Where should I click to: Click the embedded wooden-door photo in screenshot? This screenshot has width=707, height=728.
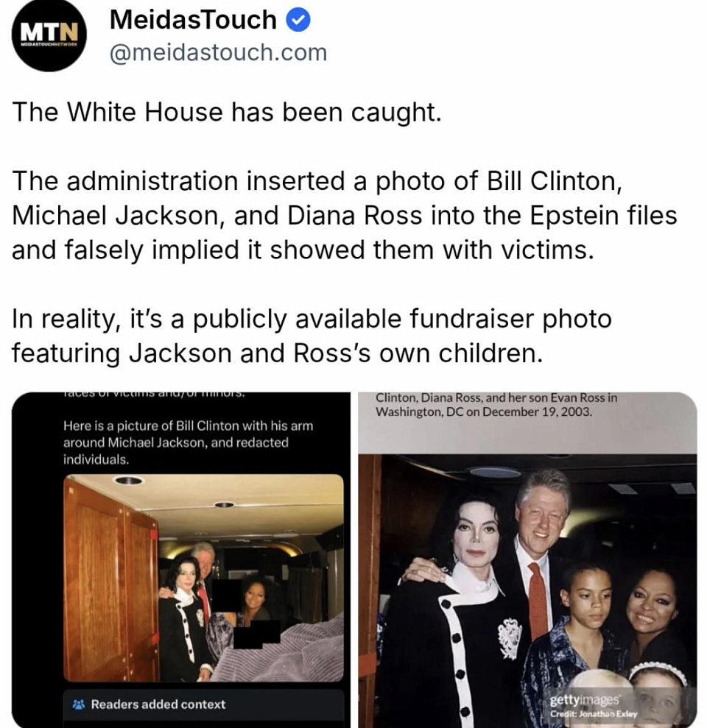pos(203,578)
